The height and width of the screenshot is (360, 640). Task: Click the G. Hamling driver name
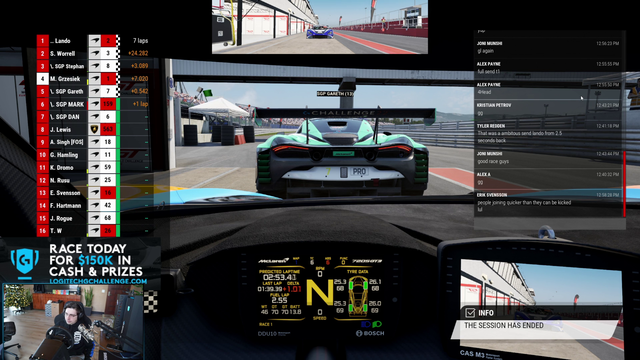coord(64,155)
